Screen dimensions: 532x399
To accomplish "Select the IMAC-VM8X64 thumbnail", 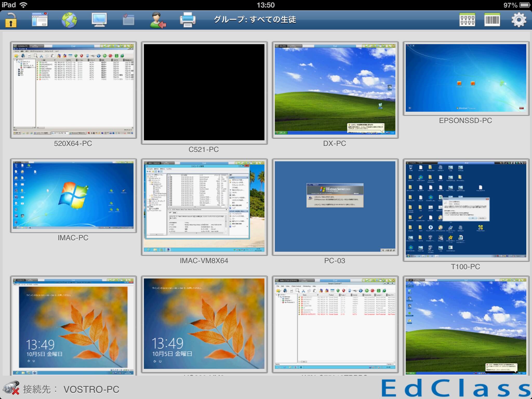I will tap(204, 207).
